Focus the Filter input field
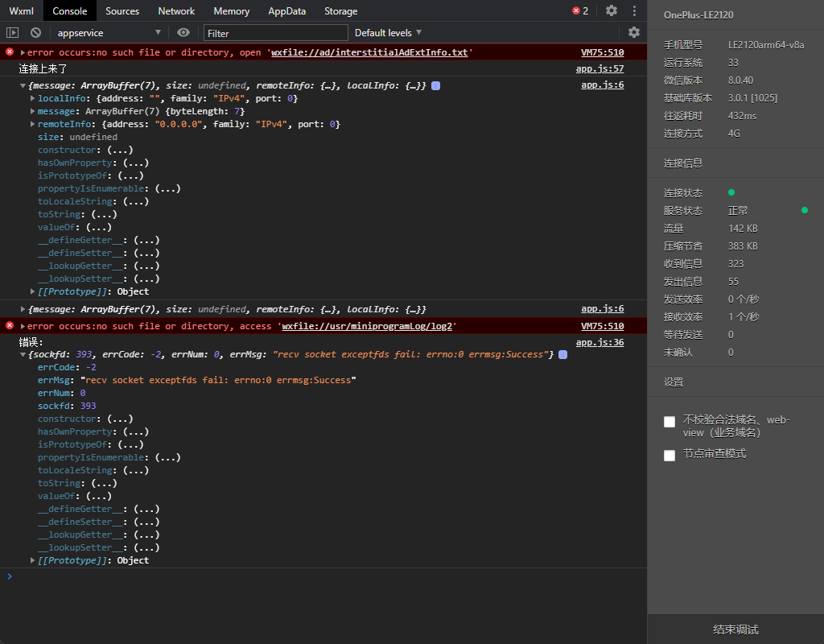The image size is (824, 644). click(276, 33)
